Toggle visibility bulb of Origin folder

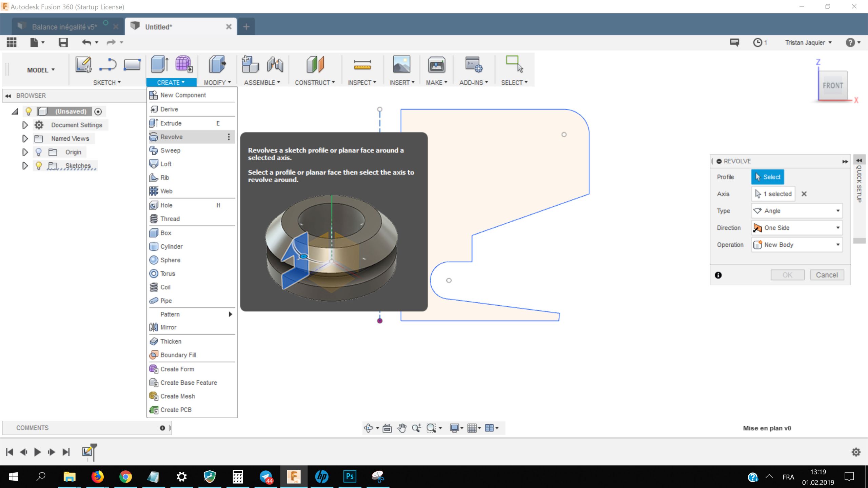[x=38, y=152]
